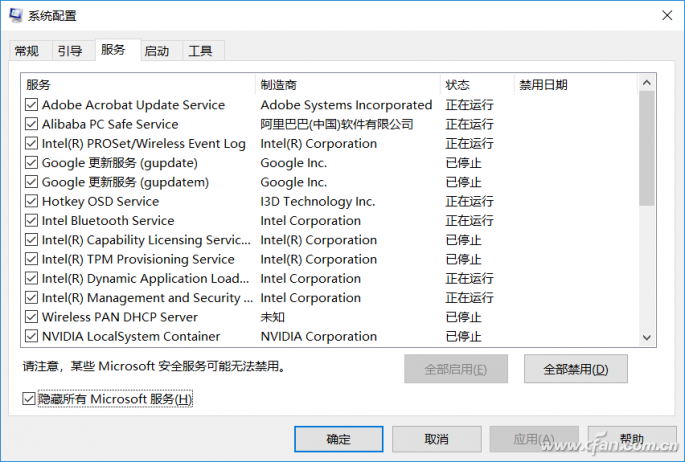Switch to the 常规 tab
685x462 pixels.
tap(27, 51)
